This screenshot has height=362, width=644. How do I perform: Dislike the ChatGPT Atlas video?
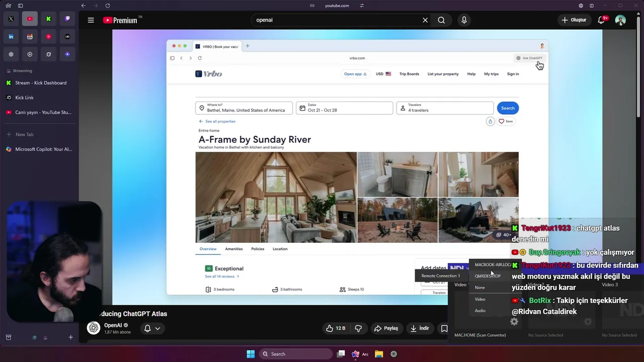tap(358, 328)
